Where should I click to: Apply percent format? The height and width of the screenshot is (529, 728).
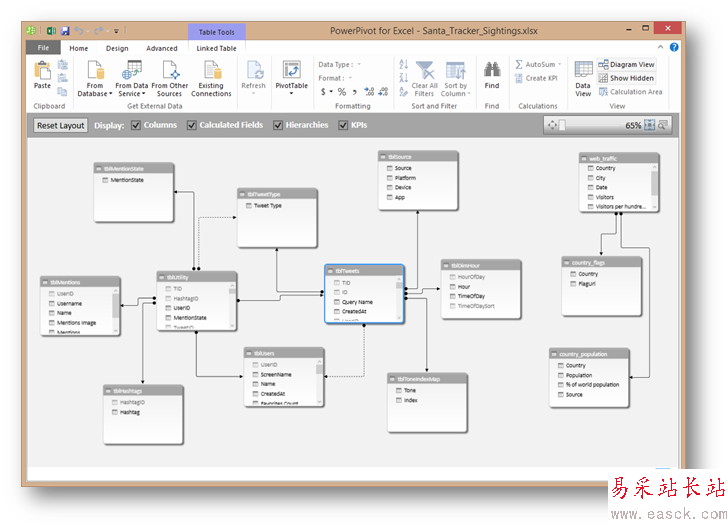(342, 91)
